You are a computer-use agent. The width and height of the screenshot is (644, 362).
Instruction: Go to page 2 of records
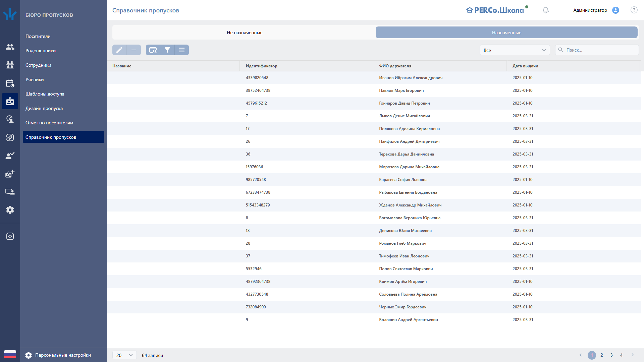[602, 355]
